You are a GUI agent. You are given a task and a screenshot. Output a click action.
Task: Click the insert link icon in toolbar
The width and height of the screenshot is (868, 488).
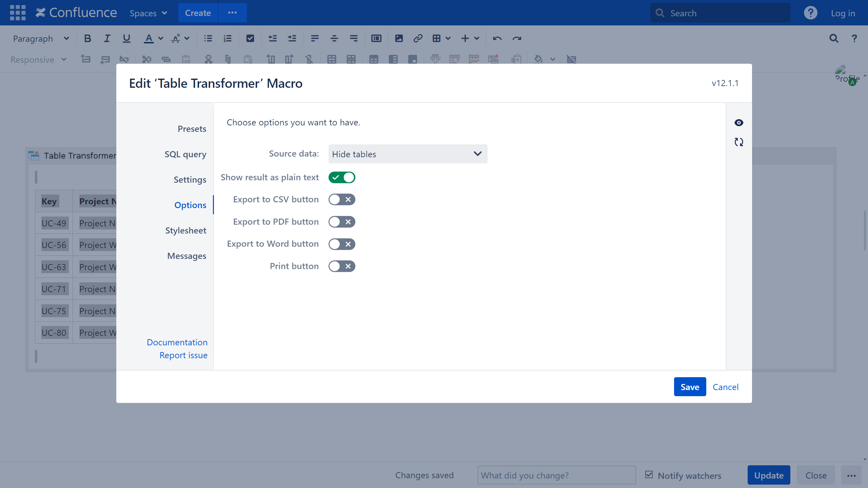(418, 39)
